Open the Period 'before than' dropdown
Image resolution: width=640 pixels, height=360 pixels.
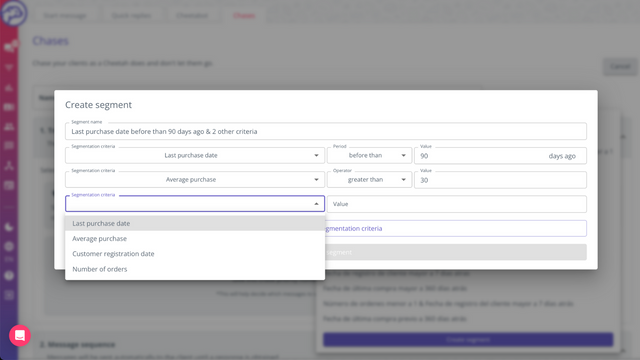pyautogui.click(x=369, y=156)
